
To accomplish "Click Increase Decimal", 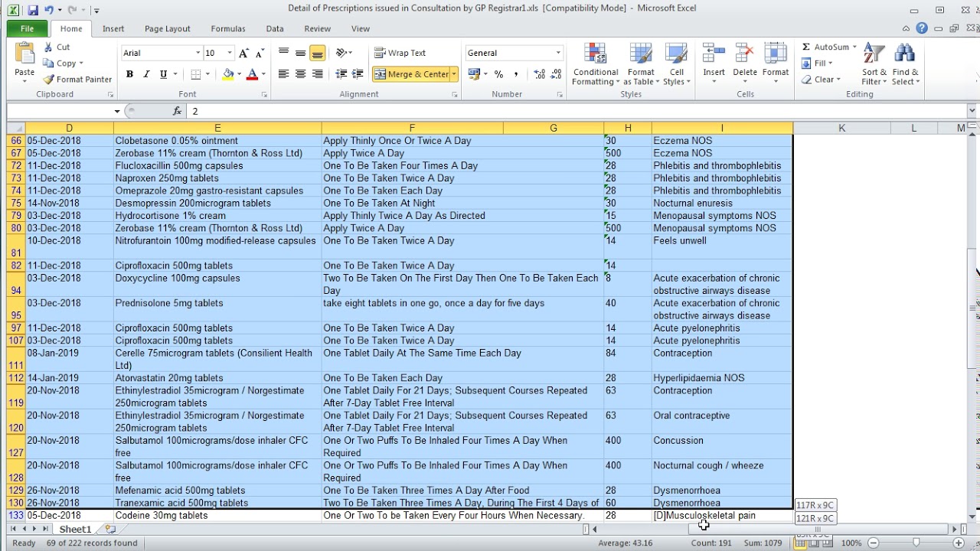I will [x=539, y=74].
